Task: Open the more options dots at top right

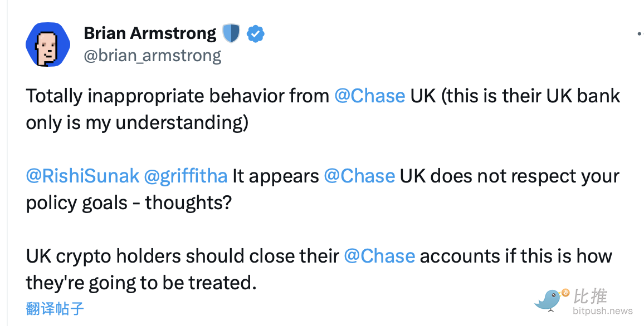Action: pos(640,34)
